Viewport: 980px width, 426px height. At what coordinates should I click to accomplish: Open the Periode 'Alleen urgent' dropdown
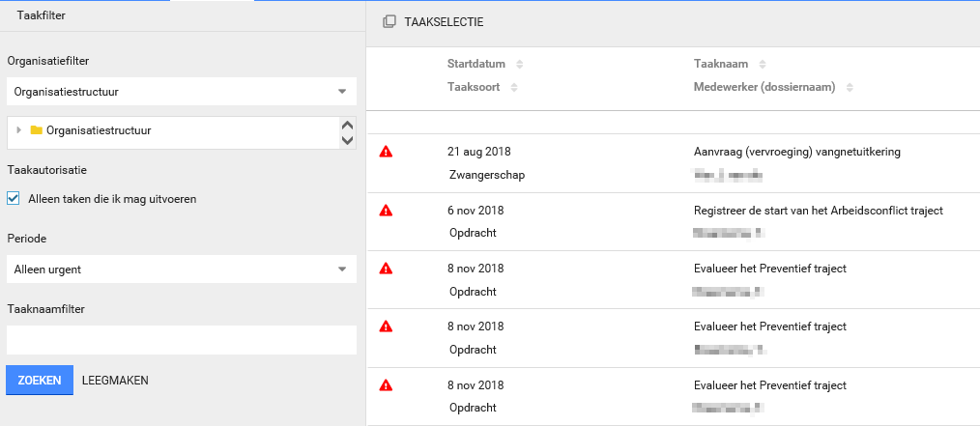point(341,270)
